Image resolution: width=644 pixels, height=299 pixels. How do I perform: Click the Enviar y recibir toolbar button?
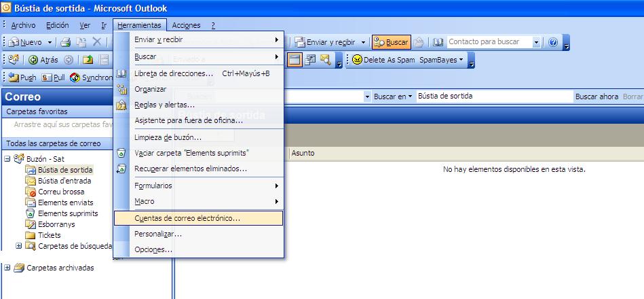326,42
